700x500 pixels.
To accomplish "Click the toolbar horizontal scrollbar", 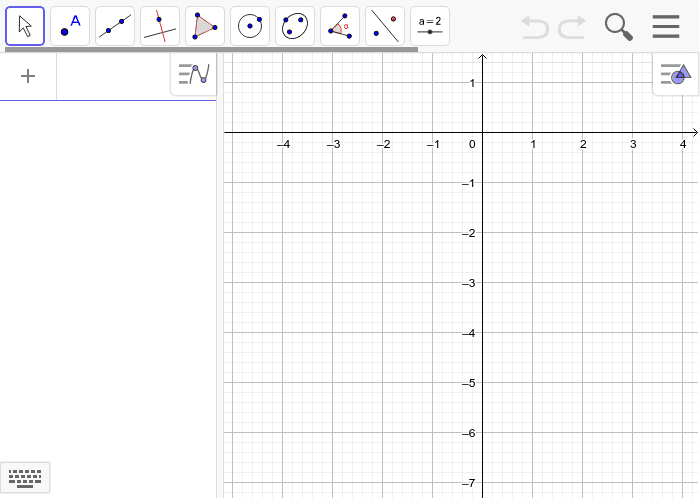I will [x=212, y=50].
